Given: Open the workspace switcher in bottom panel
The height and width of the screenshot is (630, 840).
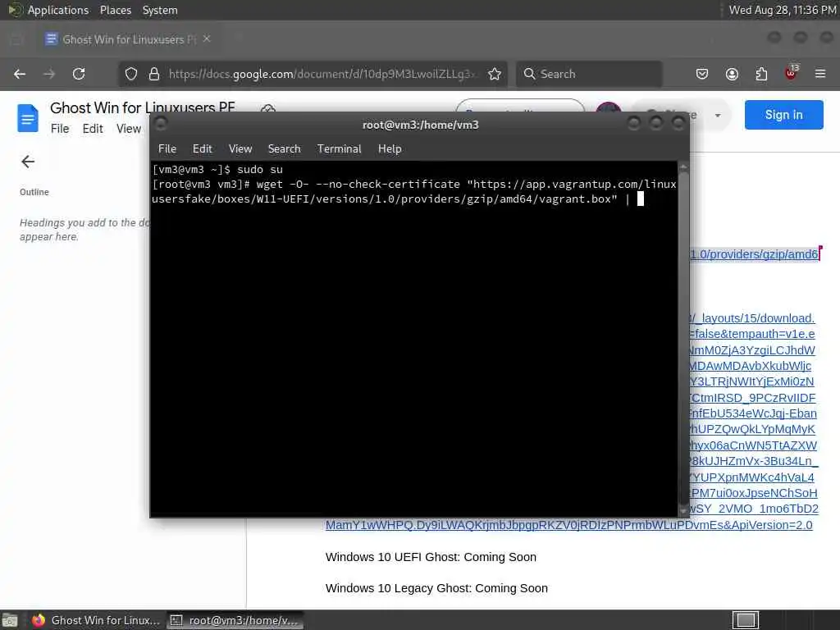Looking at the screenshot, I should tap(746, 620).
